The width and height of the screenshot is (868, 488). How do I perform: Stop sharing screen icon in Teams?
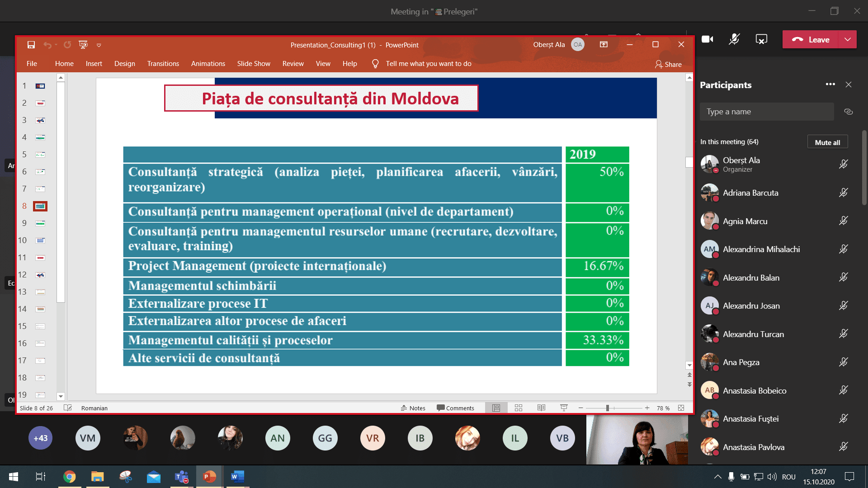(761, 39)
